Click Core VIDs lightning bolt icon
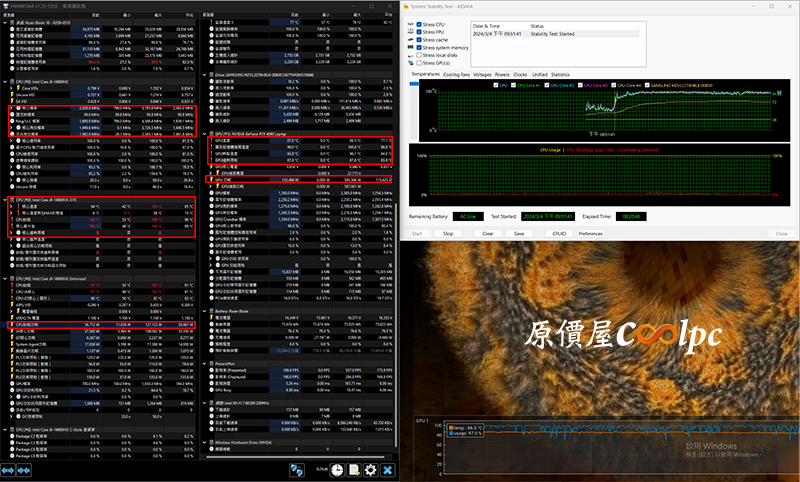This screenshot has width=800, height=482. pyautogui.click(x=18, y=88)
